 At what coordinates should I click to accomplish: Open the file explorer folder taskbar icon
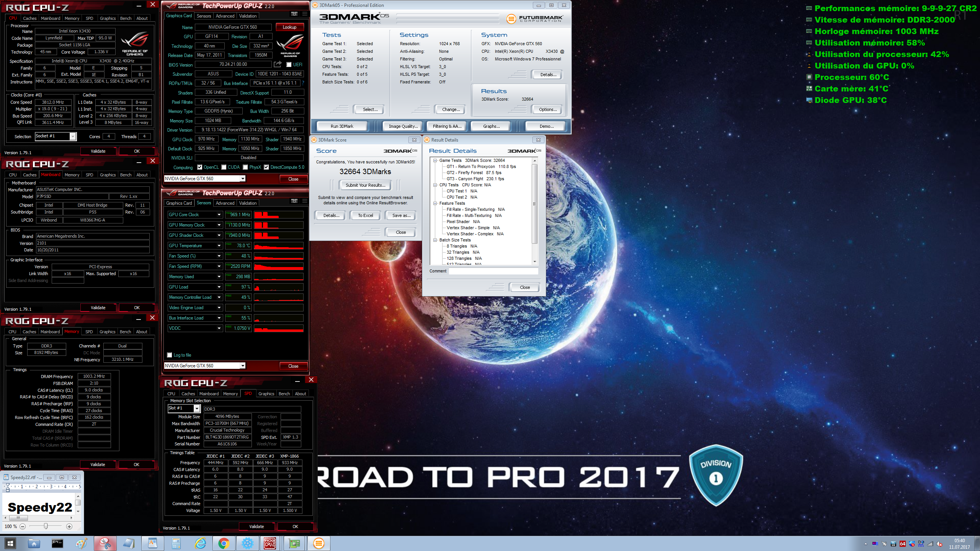pos(34,543)
